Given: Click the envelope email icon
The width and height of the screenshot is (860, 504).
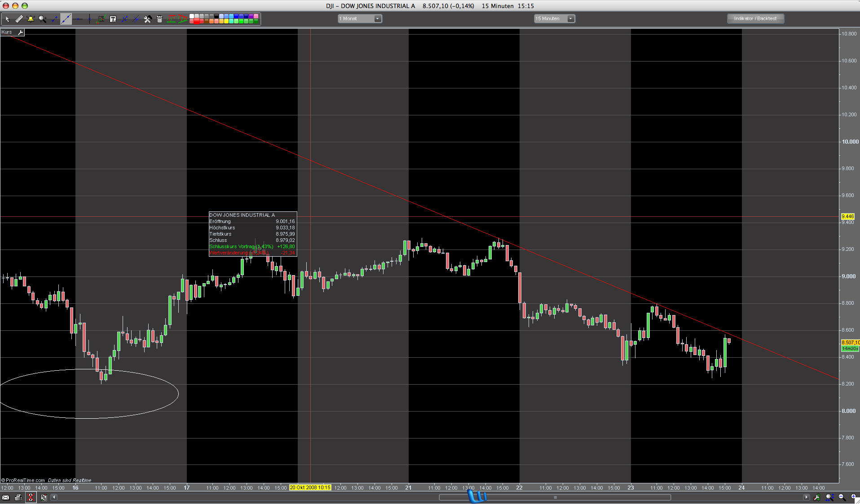Looking at the screenshot, I should click(6, 497).
